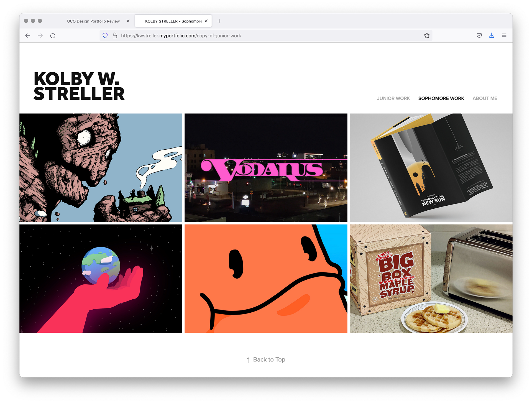Click the address bar URL field
Viewport: 532px width, 403px height.
(266, 35)
